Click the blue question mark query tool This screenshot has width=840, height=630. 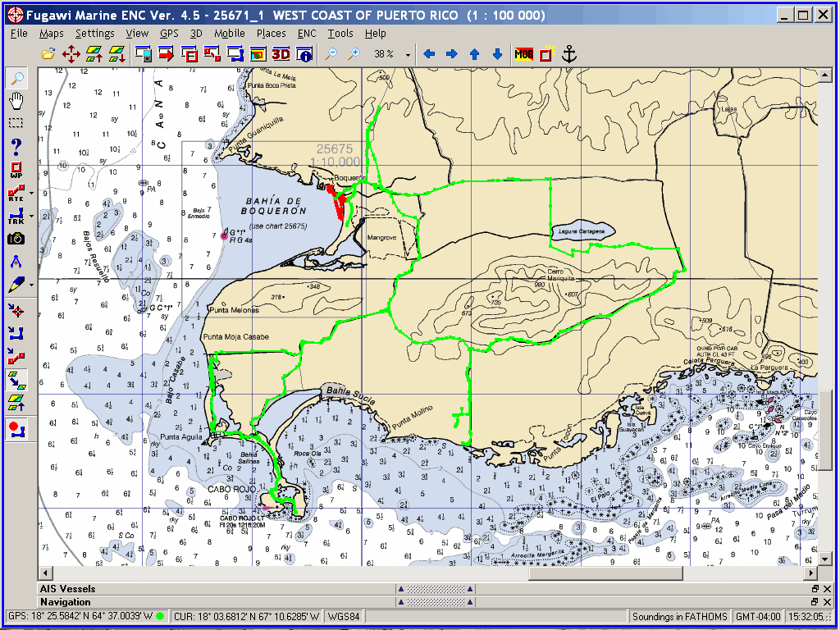[16, 147]
